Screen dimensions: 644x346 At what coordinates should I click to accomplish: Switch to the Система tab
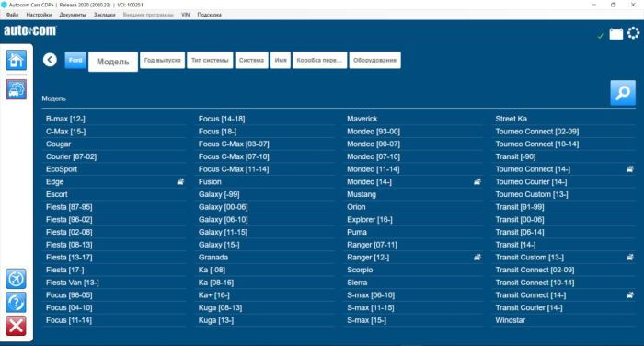point(252,60)
